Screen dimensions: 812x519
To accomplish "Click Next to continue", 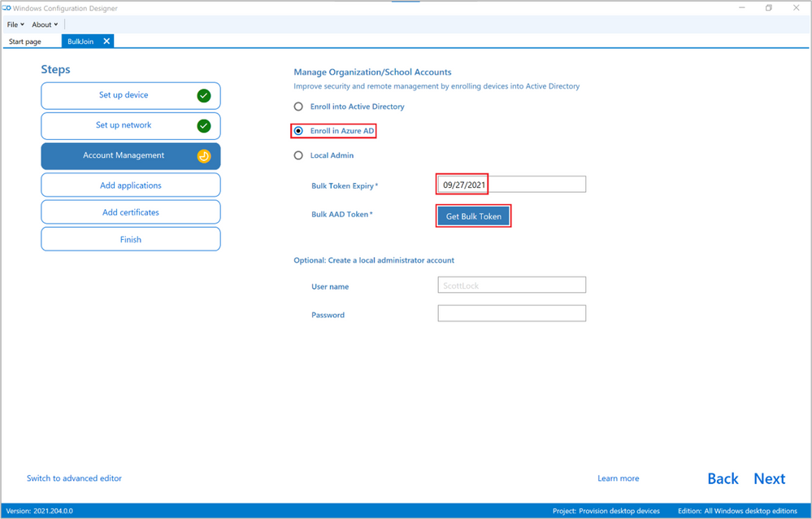I will click(770, 478).
